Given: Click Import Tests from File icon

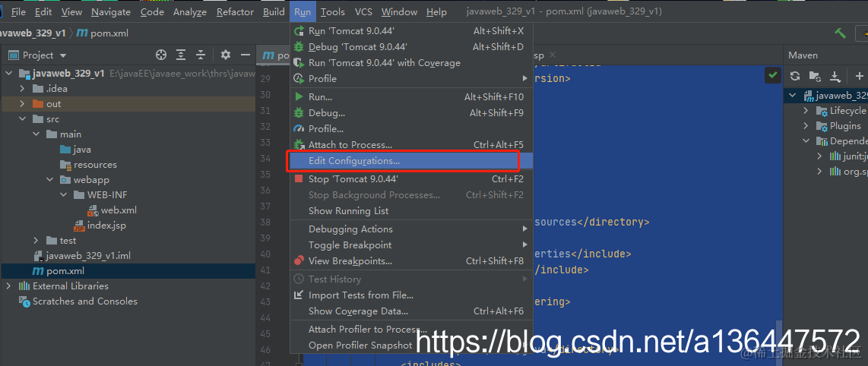Looking at the screenshot, I should coord(299,295).
